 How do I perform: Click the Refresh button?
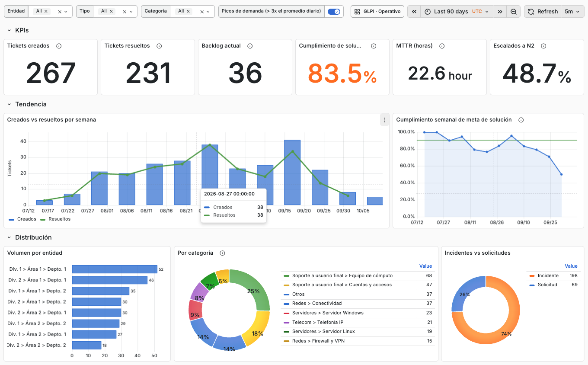(x=543, y=12)
